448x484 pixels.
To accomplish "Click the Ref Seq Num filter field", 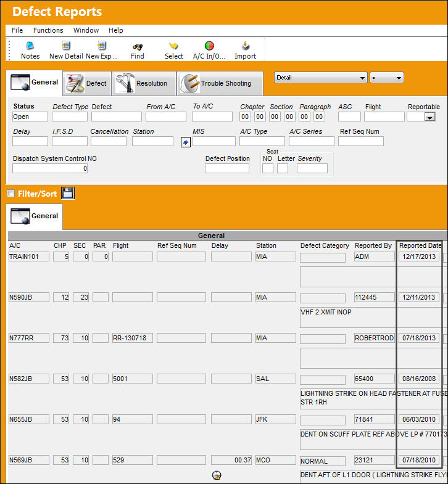I will coord(361,141).
